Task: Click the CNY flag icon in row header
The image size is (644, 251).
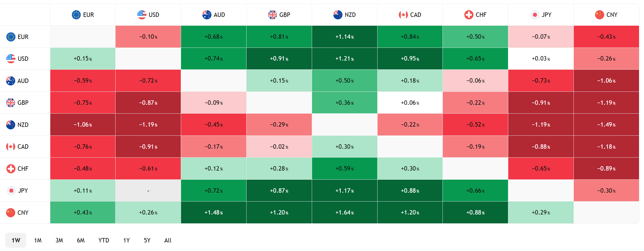Action: [11, 213]
